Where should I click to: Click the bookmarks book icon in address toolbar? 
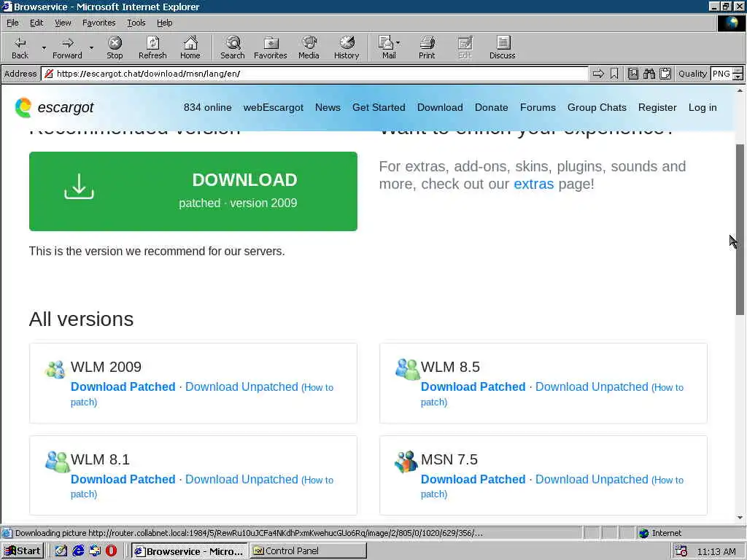click(633, 74)
